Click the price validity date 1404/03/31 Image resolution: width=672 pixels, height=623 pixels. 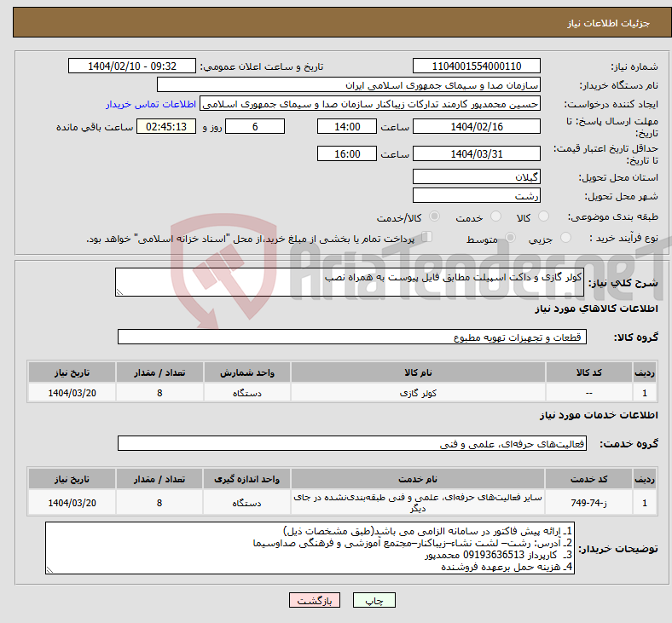tap(476, 153)
